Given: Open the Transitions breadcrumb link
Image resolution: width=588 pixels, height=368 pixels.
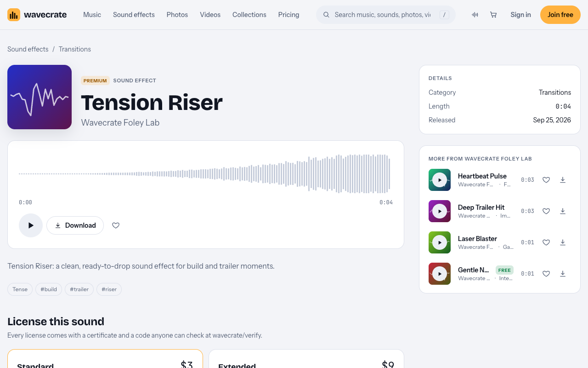Looking at the screenshot, I should (x=75, y=49).
